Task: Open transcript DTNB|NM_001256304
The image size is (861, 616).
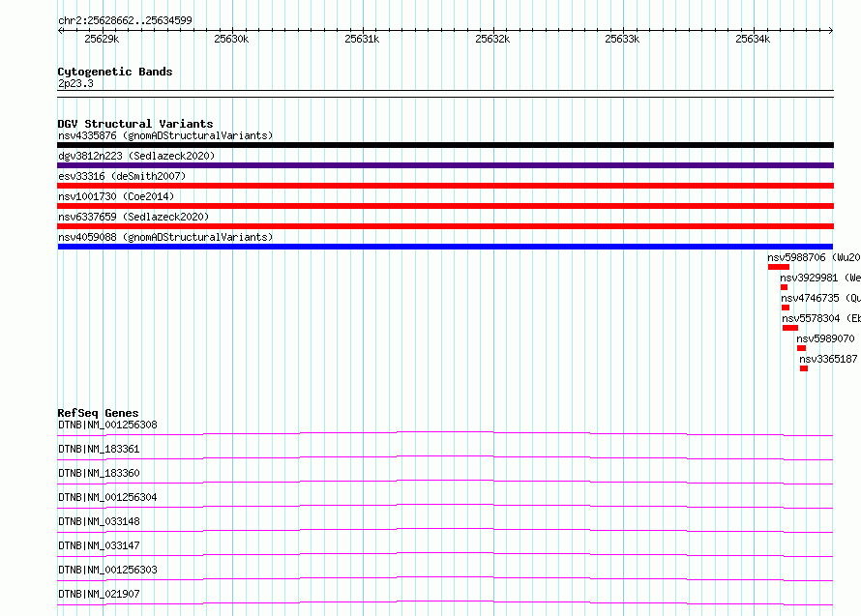Action: point(107,497)
